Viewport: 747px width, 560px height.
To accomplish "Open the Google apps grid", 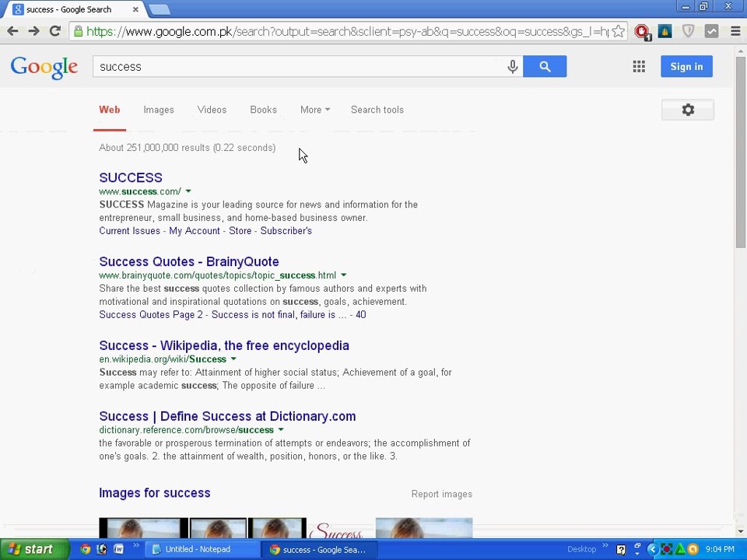I will click(639, 66).
